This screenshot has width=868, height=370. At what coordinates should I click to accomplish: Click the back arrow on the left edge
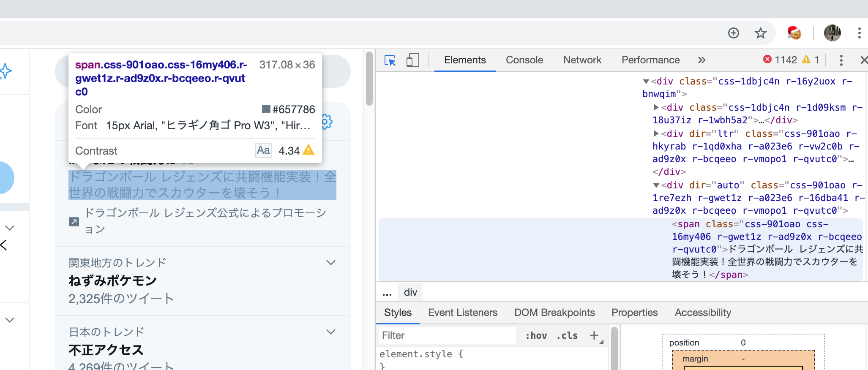click(4, 245)
